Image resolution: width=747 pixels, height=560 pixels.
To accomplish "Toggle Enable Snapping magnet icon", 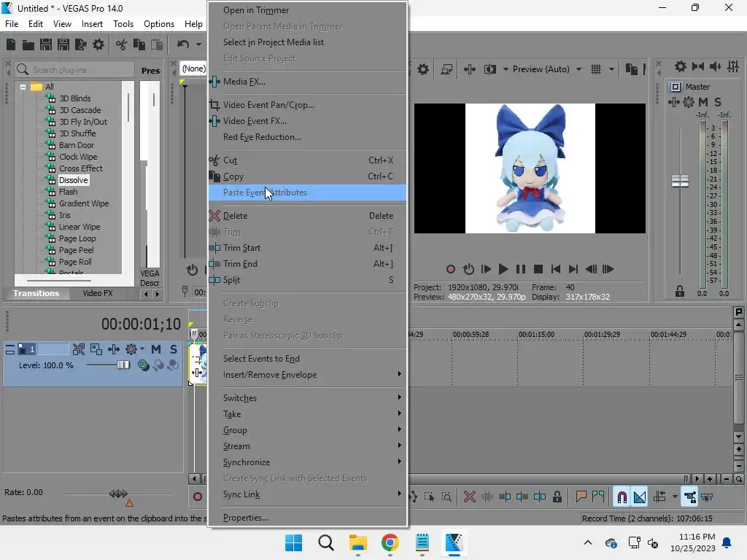I will tap(622, 497).
